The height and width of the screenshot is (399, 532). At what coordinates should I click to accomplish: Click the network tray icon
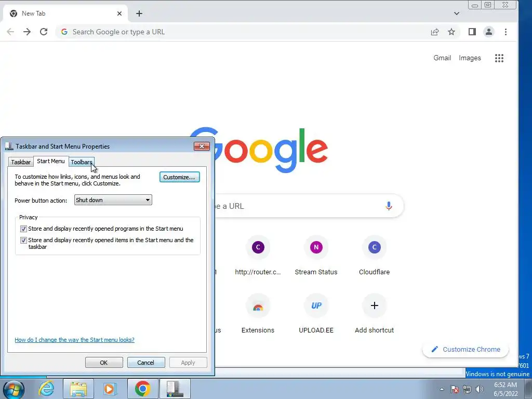pos(467,389)
